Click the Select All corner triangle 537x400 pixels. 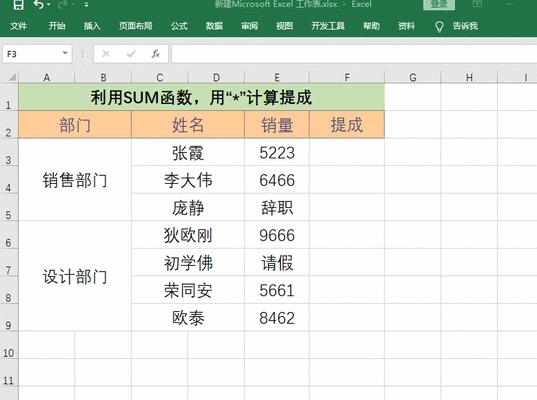[12, 77]
